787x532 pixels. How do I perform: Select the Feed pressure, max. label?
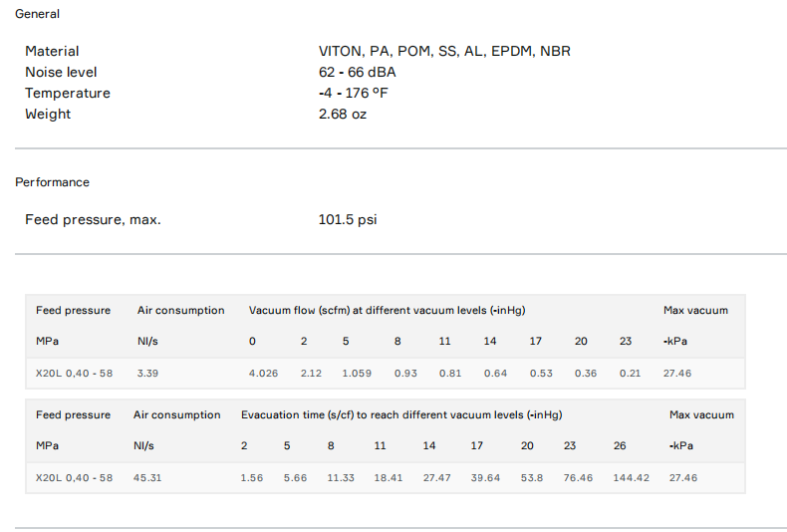(93, 219)
